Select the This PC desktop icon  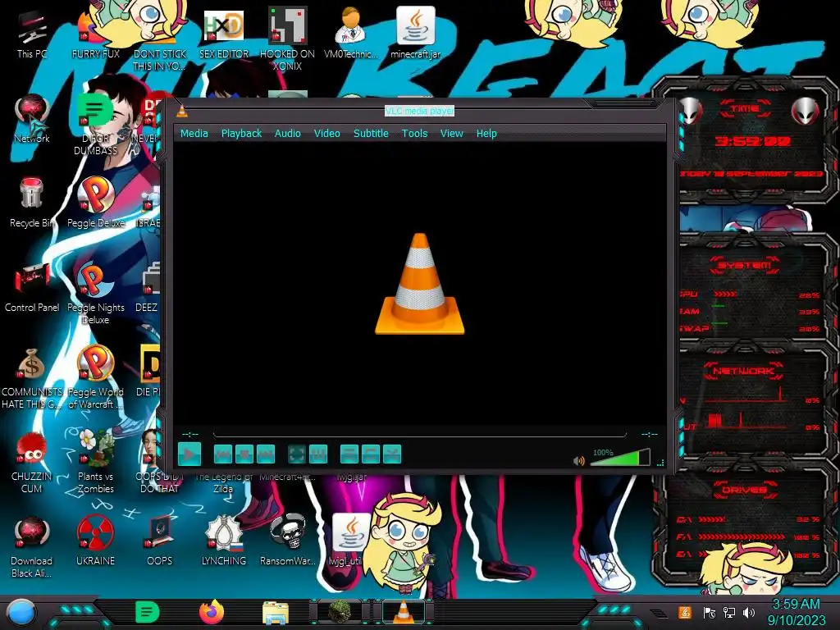32,34
